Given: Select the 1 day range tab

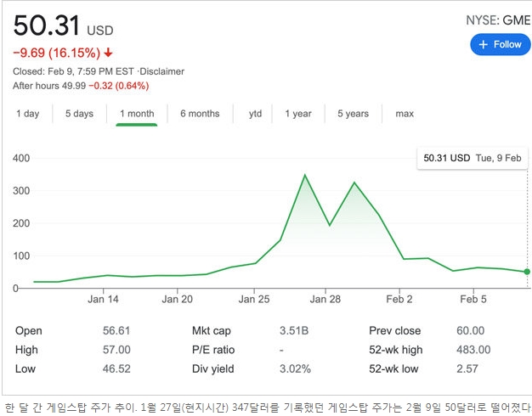Looking at the screenshot, I should click(28, 114).
